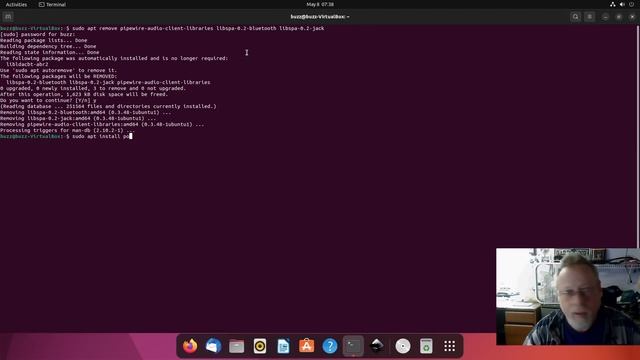Open Firefox from the dock
Screen dimensions: 640x360
[x=190, y=346]
